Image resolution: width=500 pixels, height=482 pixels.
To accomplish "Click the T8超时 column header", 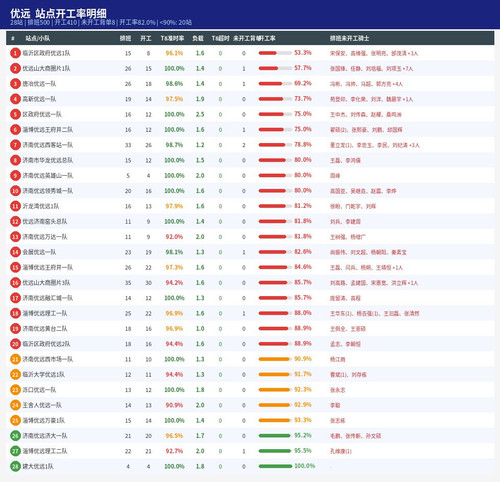I will (220, 38).
